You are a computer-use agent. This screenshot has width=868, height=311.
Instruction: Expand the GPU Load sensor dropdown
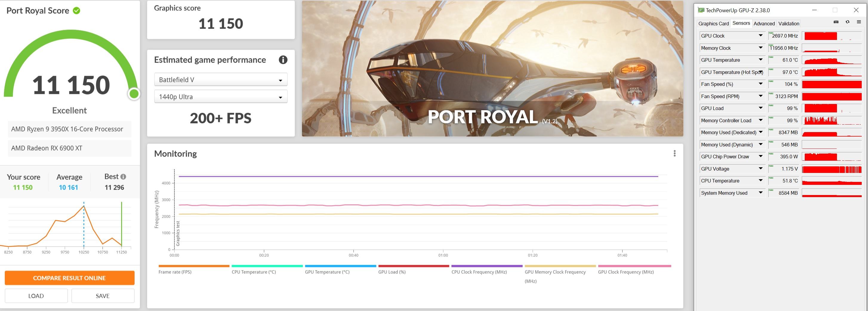[x=761, y=108]
